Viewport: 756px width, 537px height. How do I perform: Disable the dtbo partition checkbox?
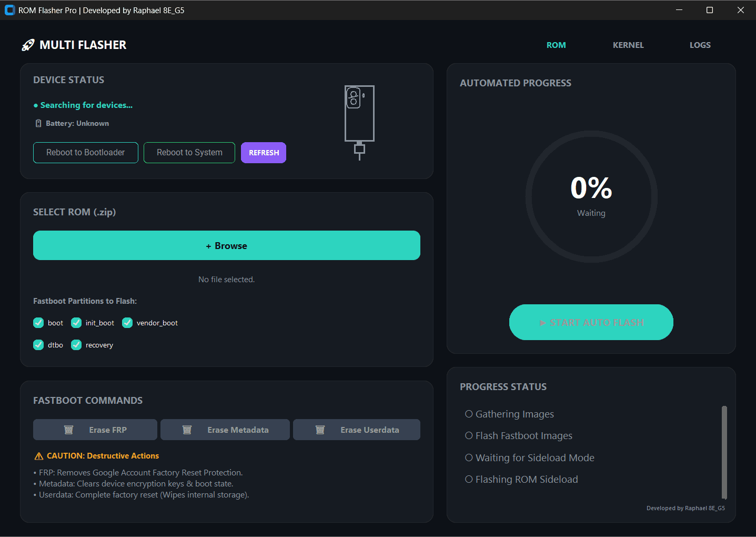(x=38, y=345)
